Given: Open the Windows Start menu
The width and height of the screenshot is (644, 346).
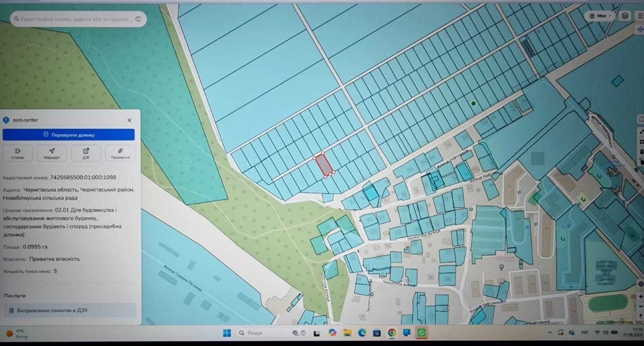Looking at the screenshot, I should pos(227,333).
